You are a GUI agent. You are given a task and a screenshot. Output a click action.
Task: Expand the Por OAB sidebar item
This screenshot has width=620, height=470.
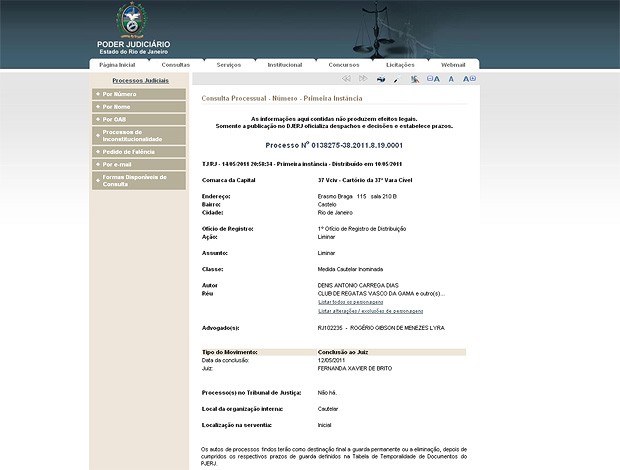[x=139, y=119]
